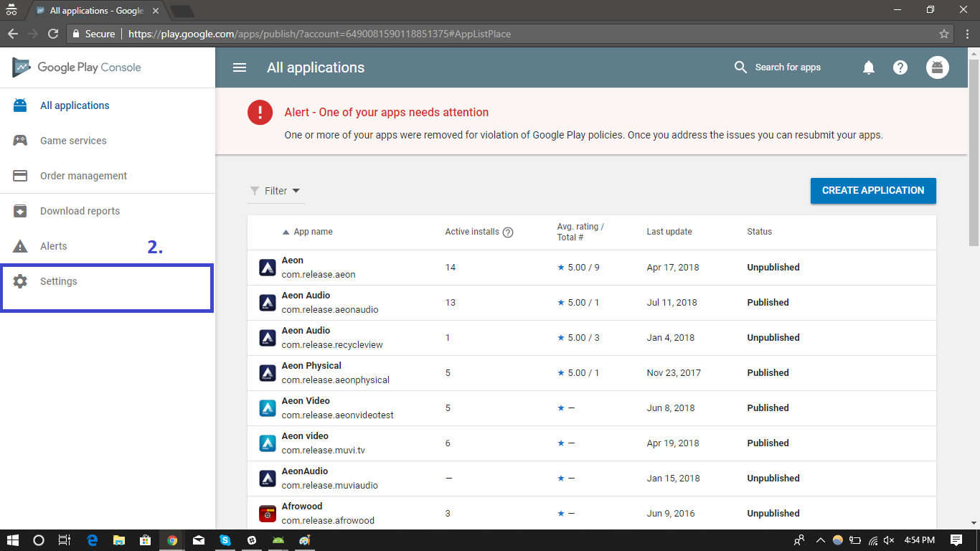This screenshot has width=980, height=551.
Task: Click the Aeon app icon
Action: [268, 268]
